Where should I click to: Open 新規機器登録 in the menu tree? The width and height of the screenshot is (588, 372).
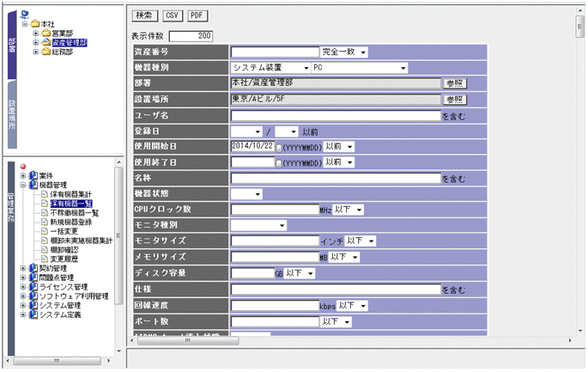(x=71, y=223)
